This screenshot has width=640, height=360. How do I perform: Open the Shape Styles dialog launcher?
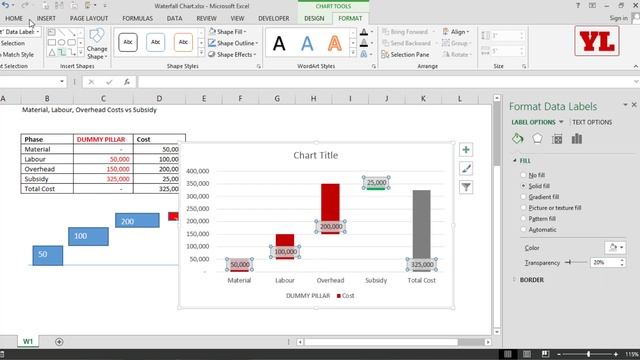259,66
